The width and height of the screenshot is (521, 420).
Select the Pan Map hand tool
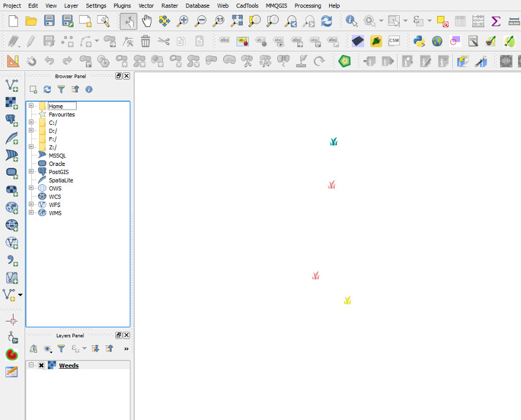(146, 21)
